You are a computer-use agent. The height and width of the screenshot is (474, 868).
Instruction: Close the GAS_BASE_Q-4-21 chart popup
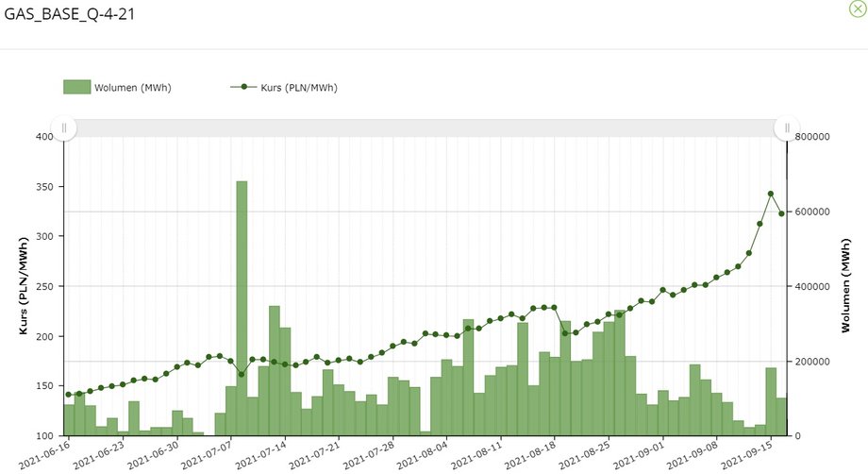coord(858,8)
